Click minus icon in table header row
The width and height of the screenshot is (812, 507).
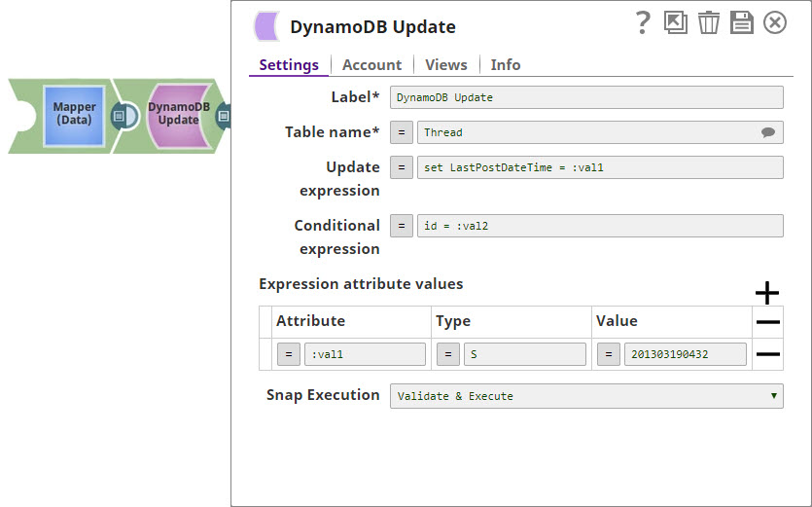767,322
